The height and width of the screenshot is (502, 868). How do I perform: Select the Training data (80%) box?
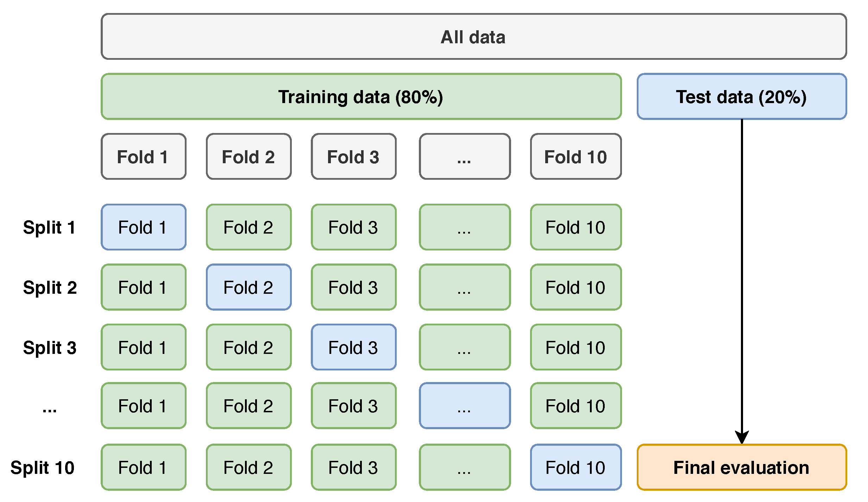pyautogui.click(x=361, y=96)
